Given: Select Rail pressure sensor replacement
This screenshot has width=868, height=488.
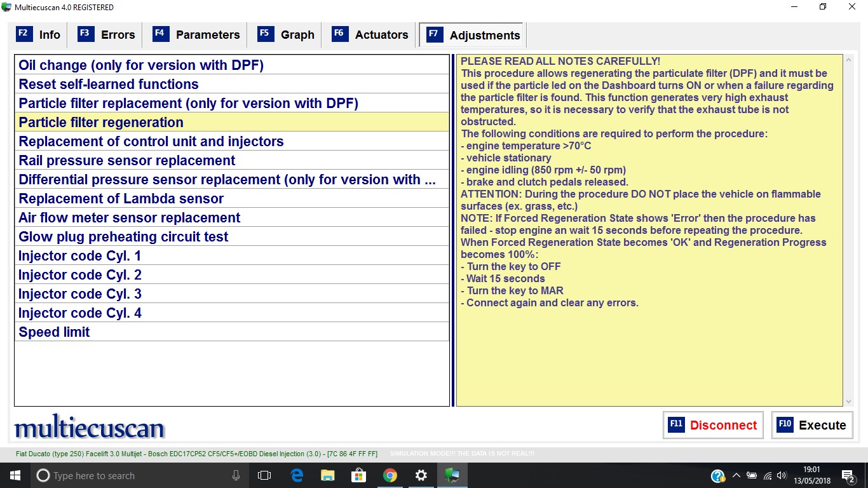Looking at the screenshot, I should coord(232,160).
